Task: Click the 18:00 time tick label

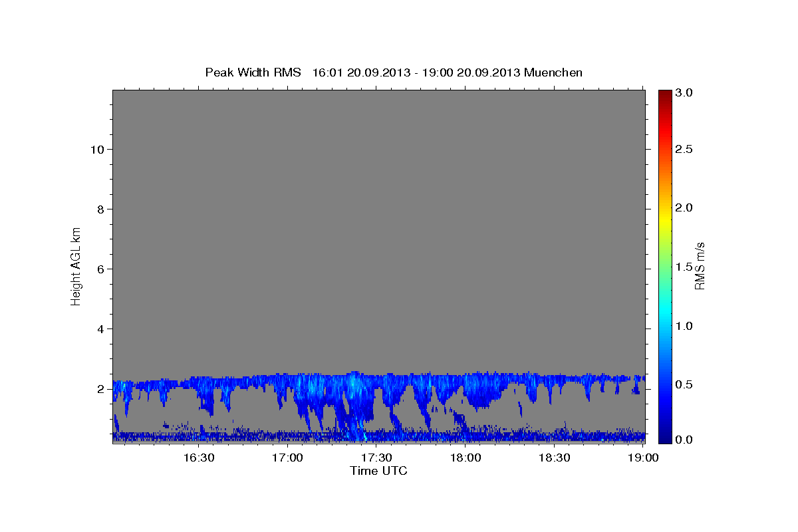Action: click(465, 458)
